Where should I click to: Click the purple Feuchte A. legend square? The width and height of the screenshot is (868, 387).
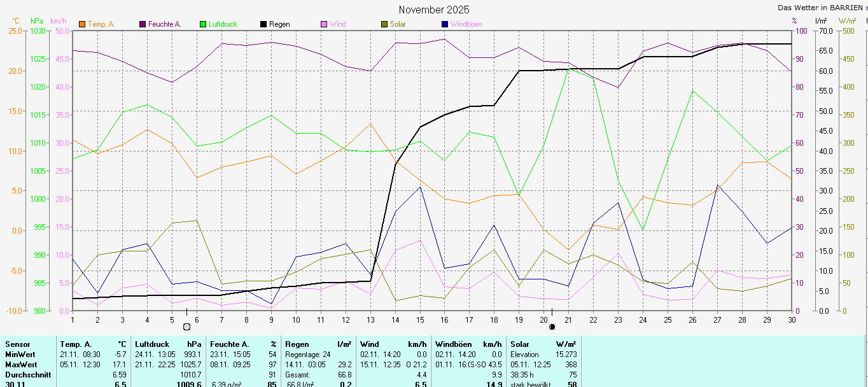[x=143, y=24]
